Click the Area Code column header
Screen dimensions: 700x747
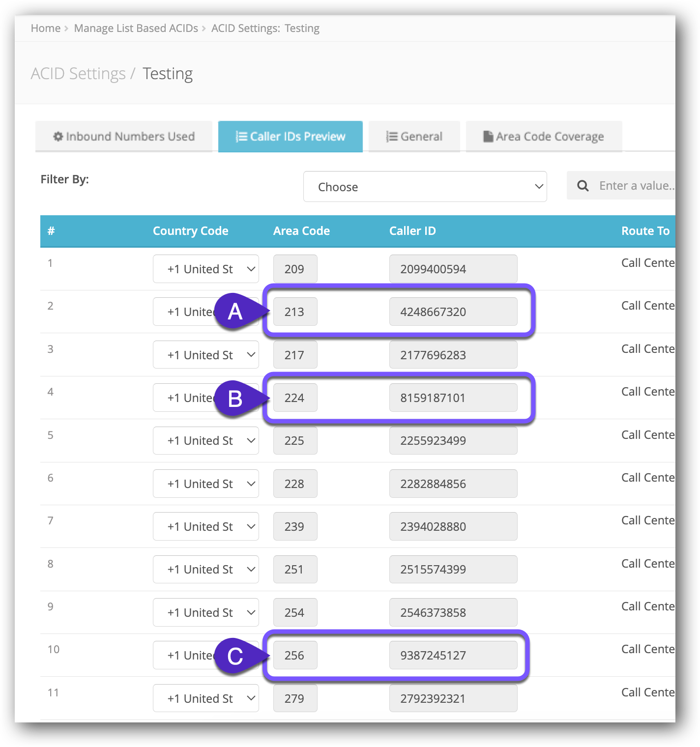click(301, 231)
